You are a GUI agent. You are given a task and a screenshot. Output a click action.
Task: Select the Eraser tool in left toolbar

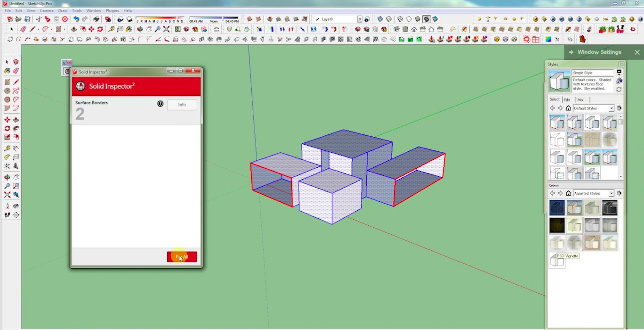(16, 71)
